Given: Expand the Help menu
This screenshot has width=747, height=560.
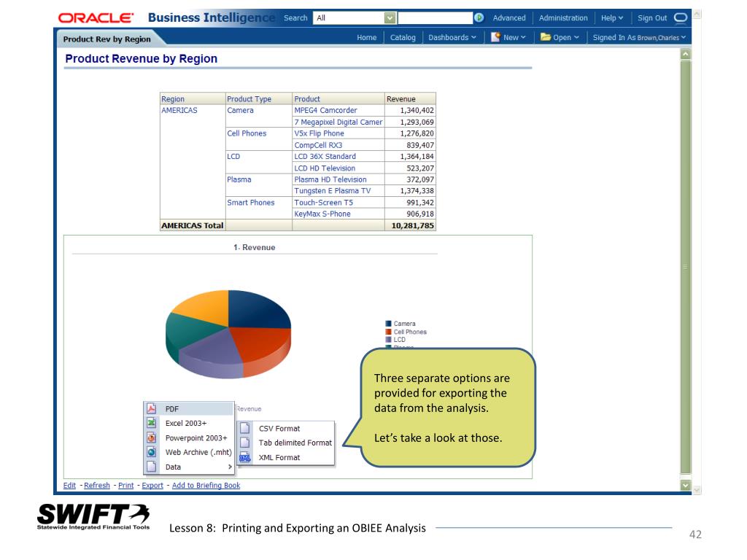Looking at the screenshot, I should point(612,18).
